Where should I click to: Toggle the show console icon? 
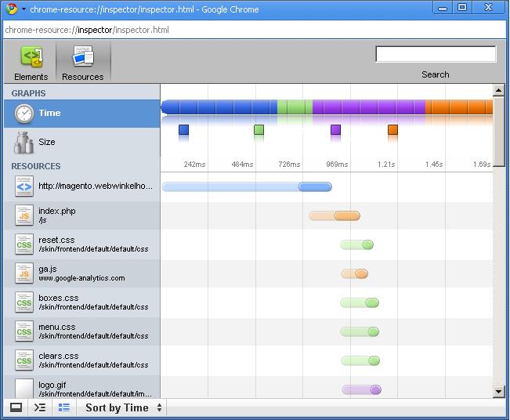coord(40,407)
